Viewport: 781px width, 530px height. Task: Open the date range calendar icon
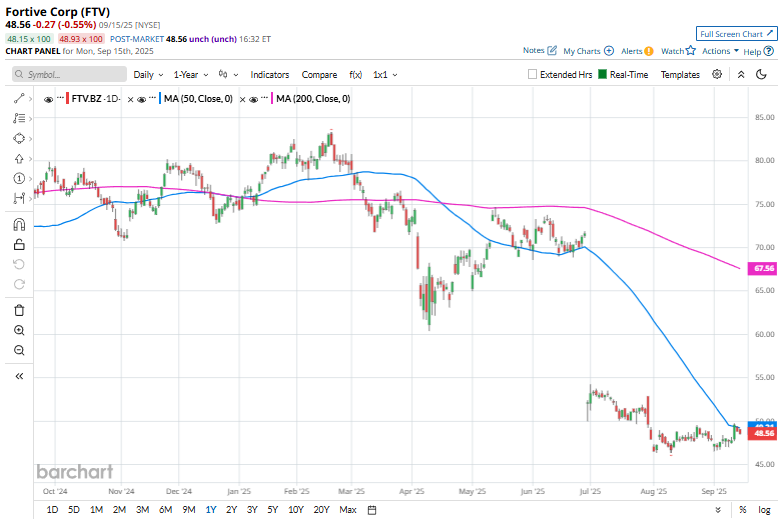coord(372,510)
